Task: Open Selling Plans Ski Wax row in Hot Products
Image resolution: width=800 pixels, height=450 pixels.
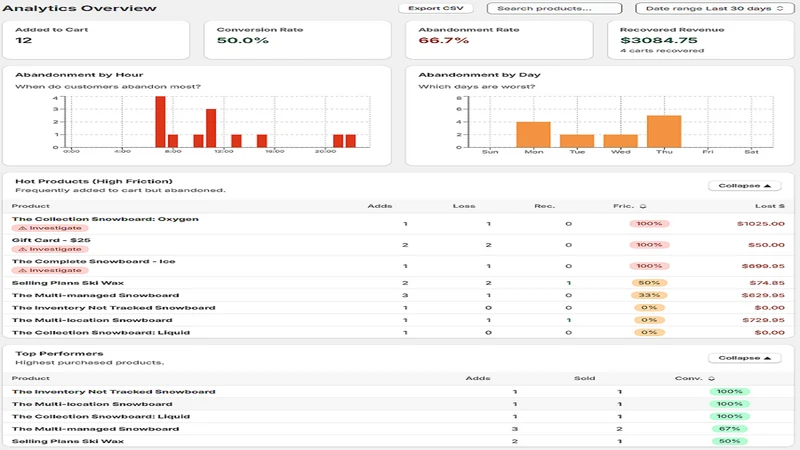Action: 398,283
